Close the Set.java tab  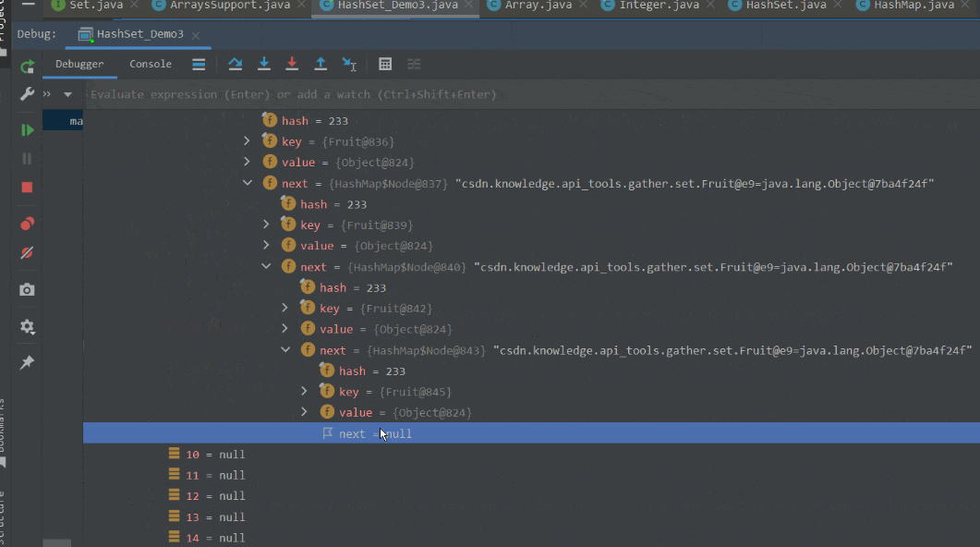pyautogui.click(x=134, y=5)
